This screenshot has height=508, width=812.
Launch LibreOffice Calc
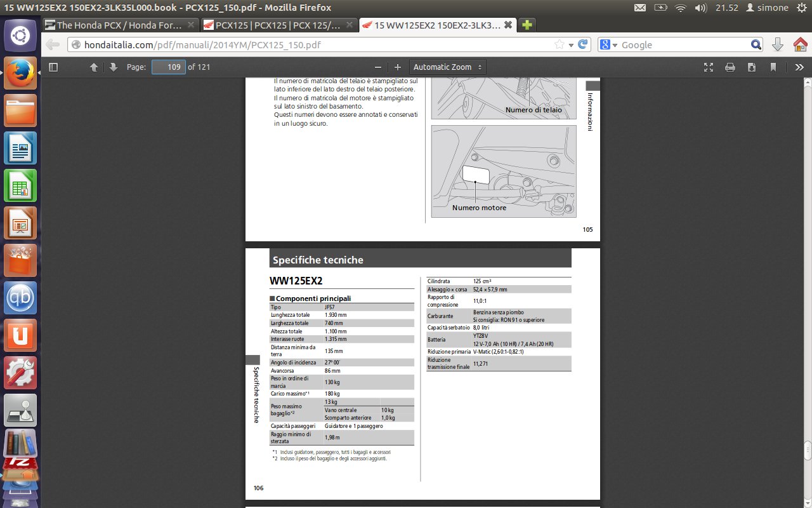21,185
